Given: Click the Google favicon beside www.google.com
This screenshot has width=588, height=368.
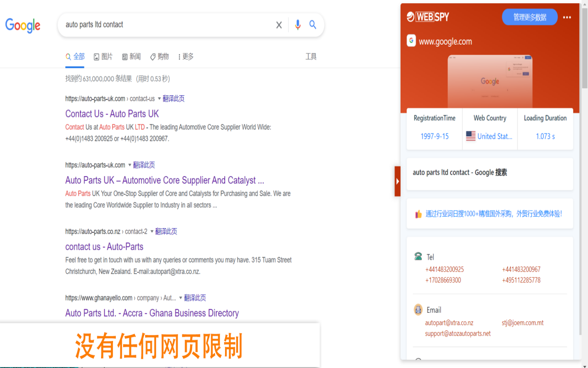Looking at the screenshot, I should click(411, 40).
